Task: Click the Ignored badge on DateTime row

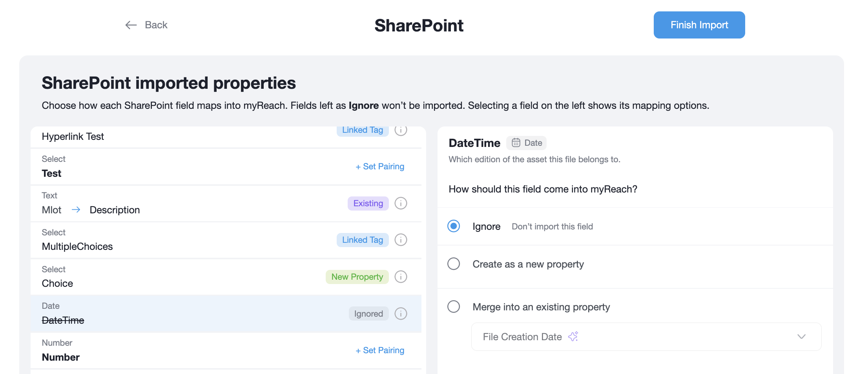Action: point(368,314)
